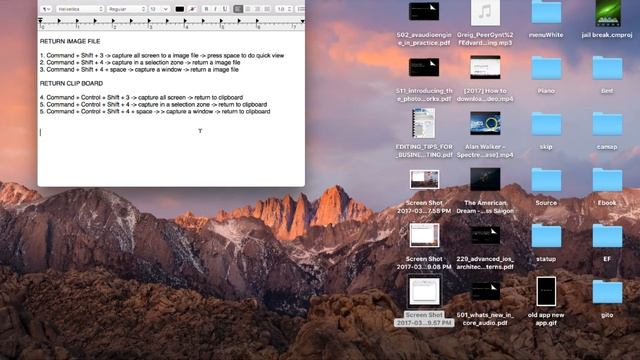Image resolution: width=640 pixels, height=360 pixels.
Task: Select the old app new app.gif file
Action: pyautogui.click(x=546, y=302)
